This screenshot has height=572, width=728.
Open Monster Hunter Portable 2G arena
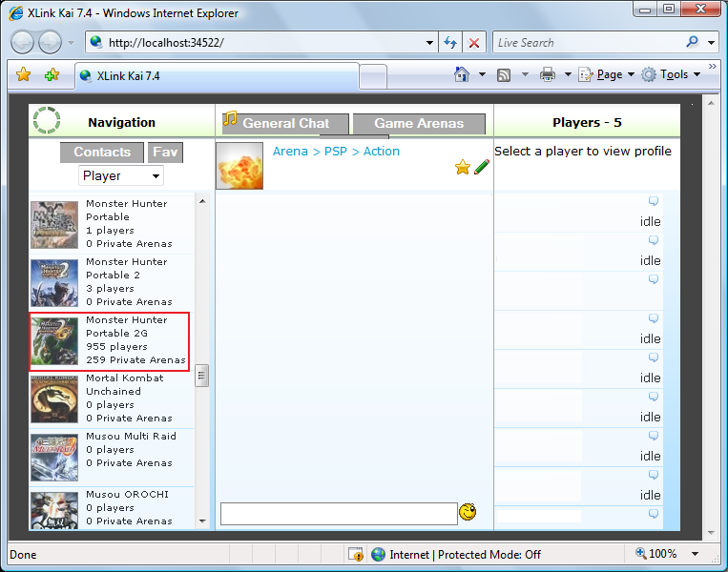click(x=110, y=341)
